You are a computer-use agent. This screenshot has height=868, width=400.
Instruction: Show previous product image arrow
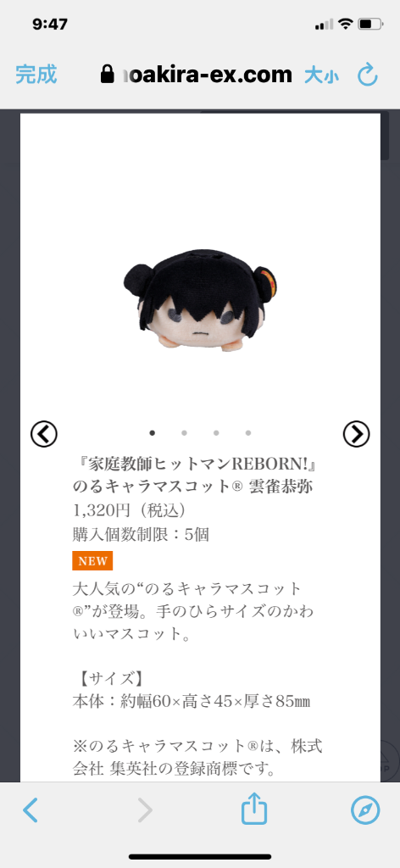(44, 434)
